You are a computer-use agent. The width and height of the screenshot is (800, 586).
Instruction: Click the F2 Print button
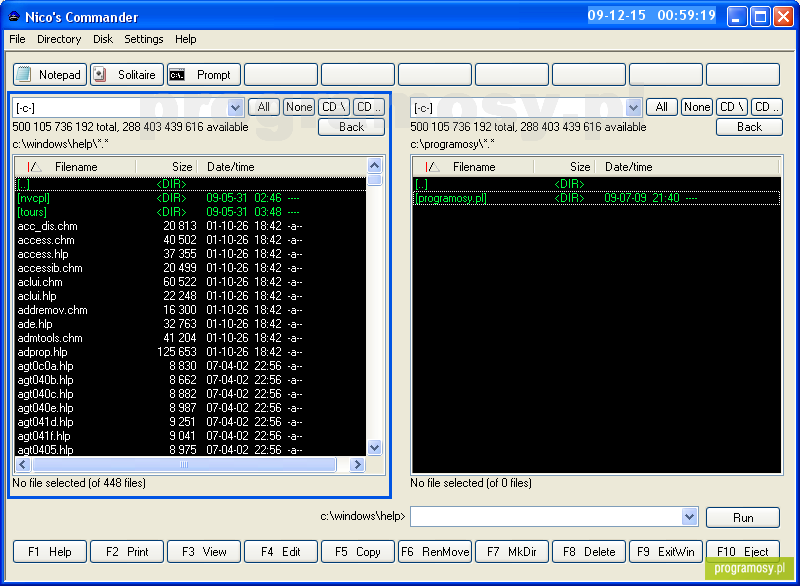click(127, 552)
